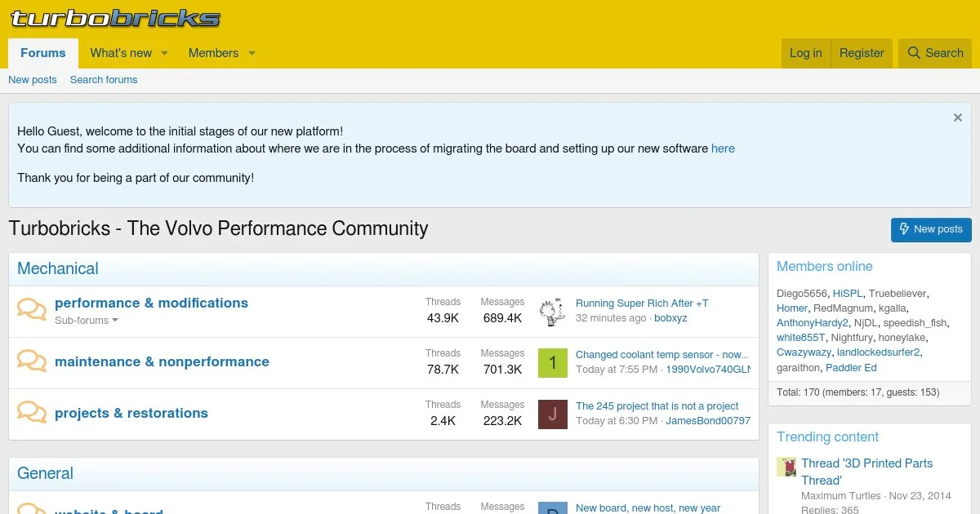The image size is (980, 514).
Task: Open Cwazywazy's member profile
Action: point(804,352)
